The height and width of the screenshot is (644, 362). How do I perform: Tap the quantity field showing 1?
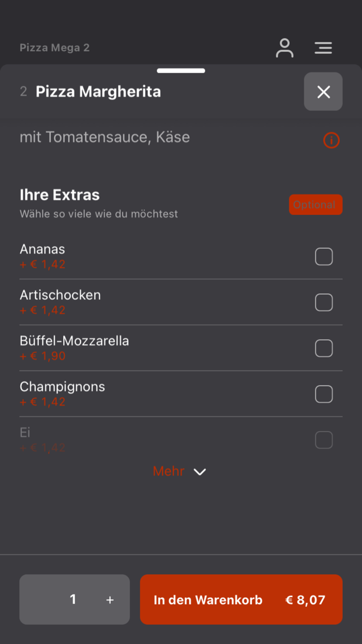tap(73, 599)
